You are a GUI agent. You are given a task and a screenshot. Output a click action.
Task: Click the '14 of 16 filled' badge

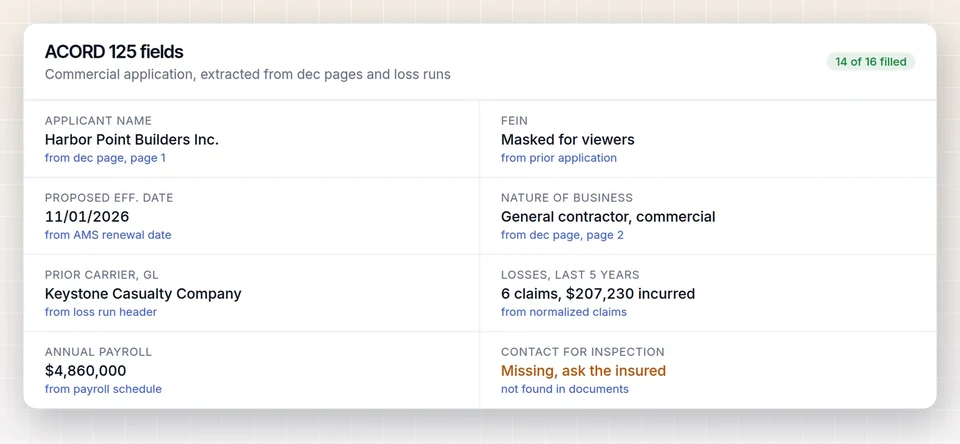tap(871, 62)
